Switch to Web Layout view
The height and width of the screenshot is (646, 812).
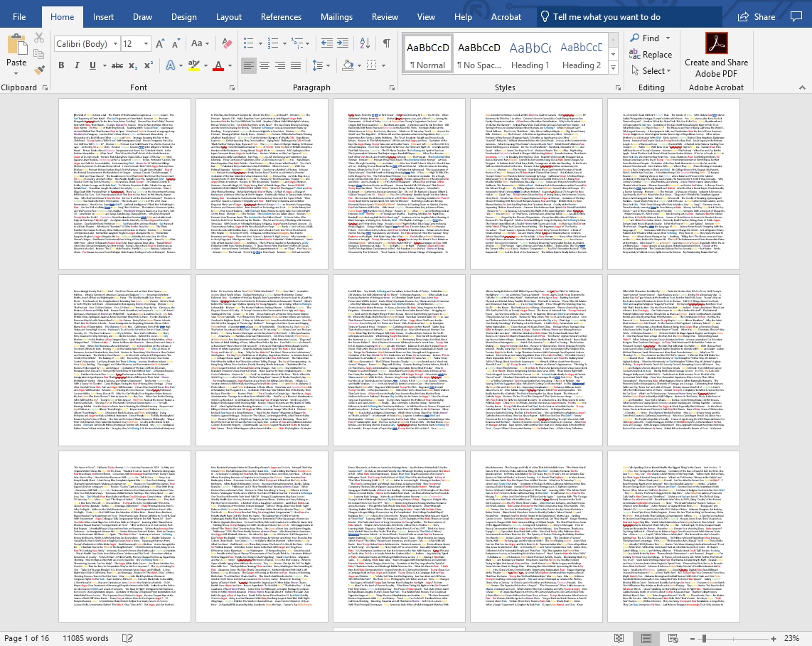coord(673,638)
